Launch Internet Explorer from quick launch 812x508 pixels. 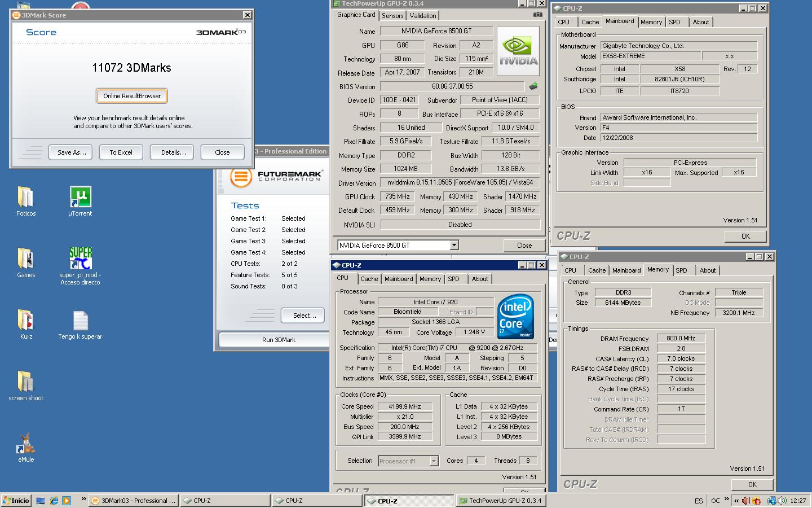coord(54,501)
